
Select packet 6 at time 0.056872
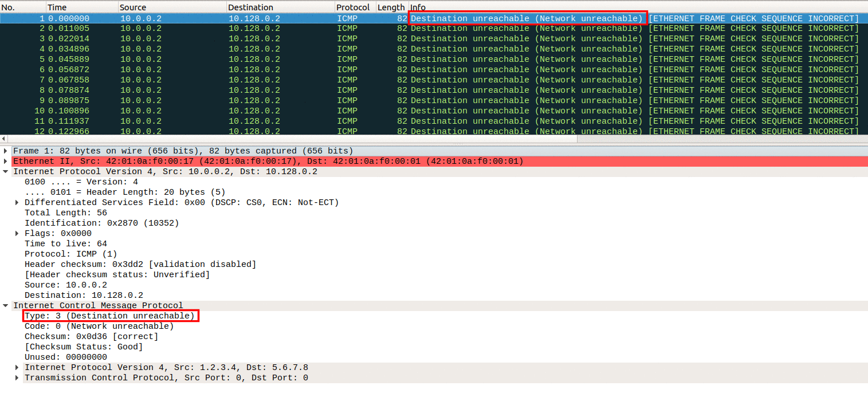(x=434, y=70)
